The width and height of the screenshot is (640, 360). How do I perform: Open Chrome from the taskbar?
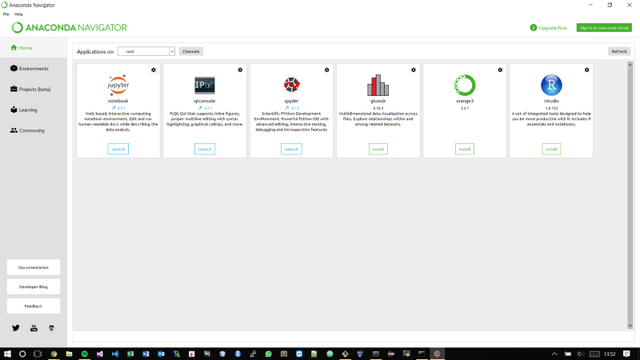[53, 354]
